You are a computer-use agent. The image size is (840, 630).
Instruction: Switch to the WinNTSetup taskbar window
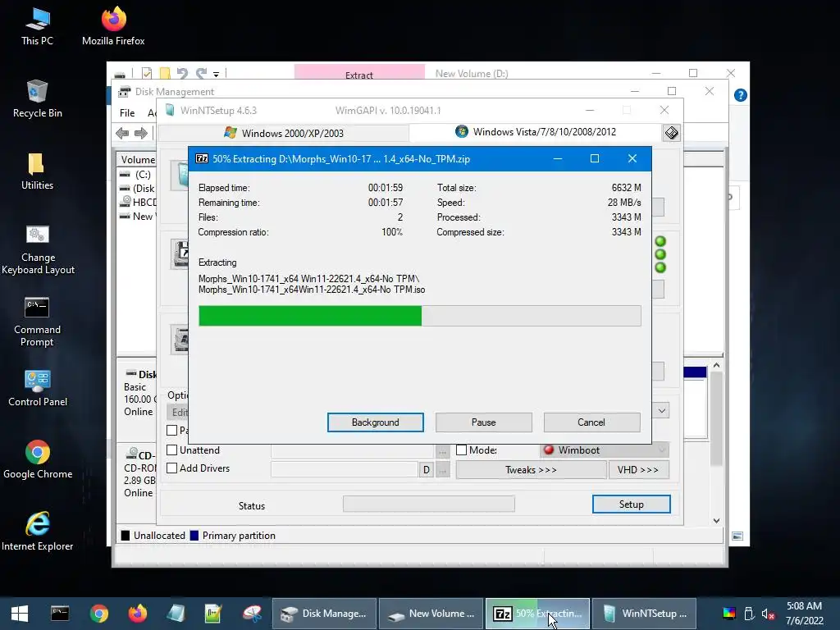(x=645, y=614)
